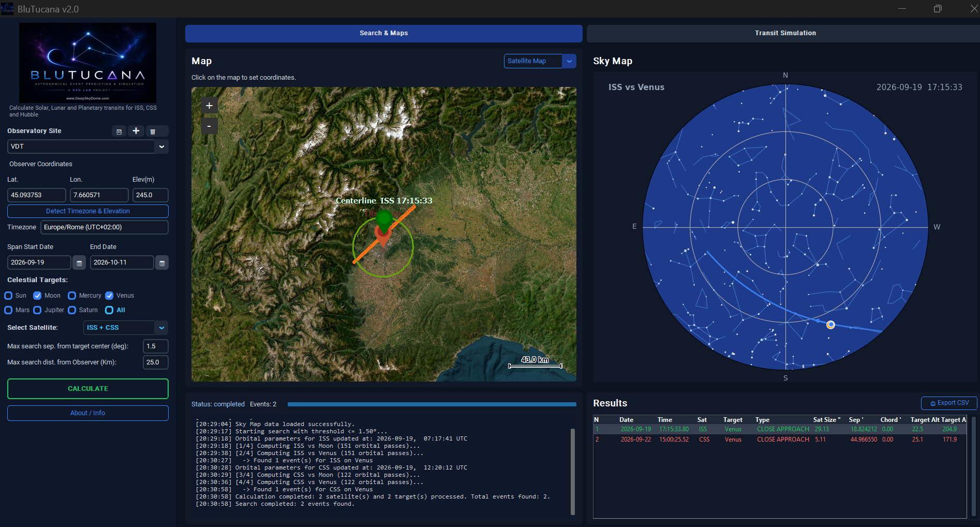Click the Results table vertical scrollbar

pyautogui.click(x=973, y=466)
